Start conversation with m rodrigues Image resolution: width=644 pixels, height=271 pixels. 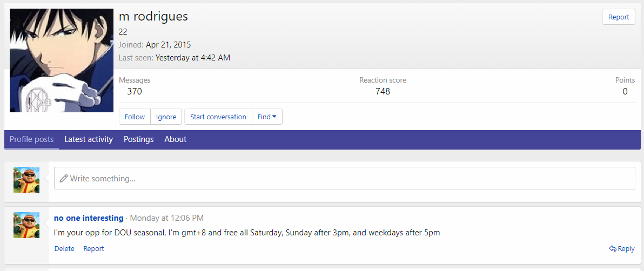coord(218,117)
